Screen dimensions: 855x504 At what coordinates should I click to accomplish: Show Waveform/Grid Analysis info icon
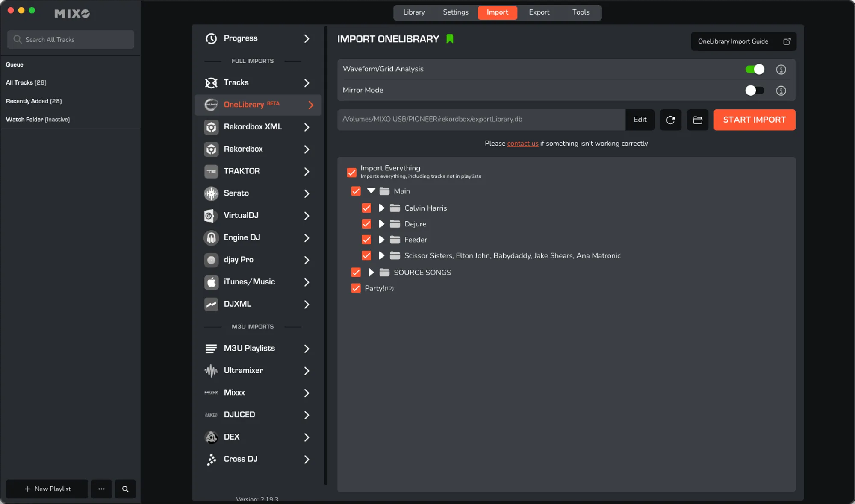pyautogui.click(x=781, y=69)
